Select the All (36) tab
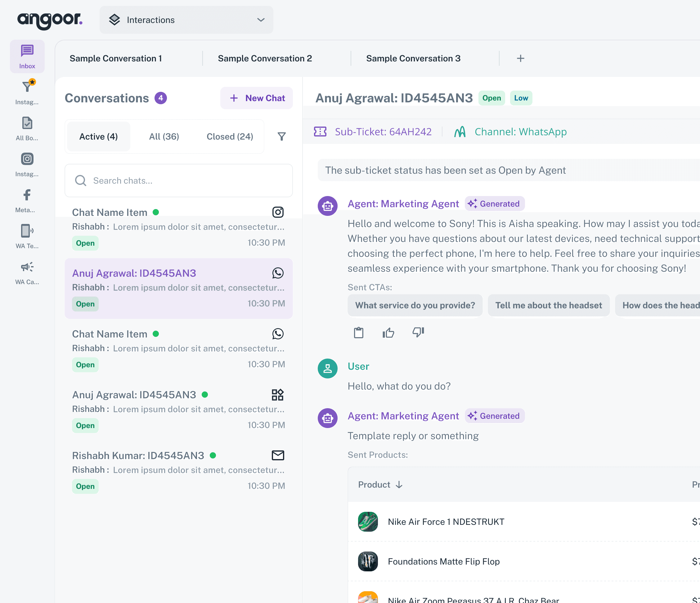Screen dimensions: 700x603 click(x=164, y=136)
